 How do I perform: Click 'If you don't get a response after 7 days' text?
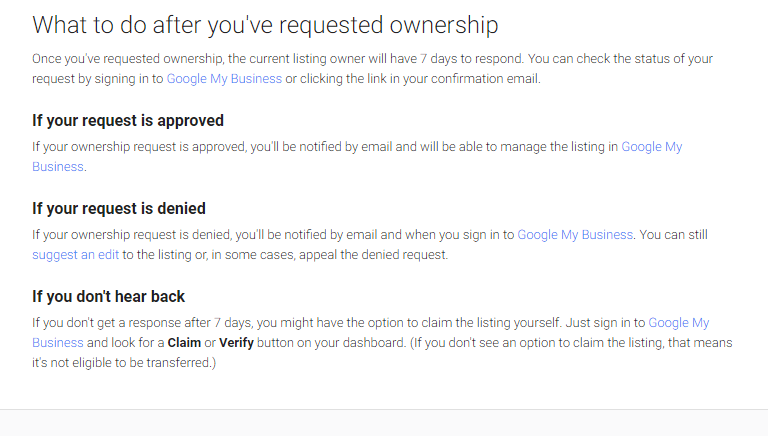[142, 323]
